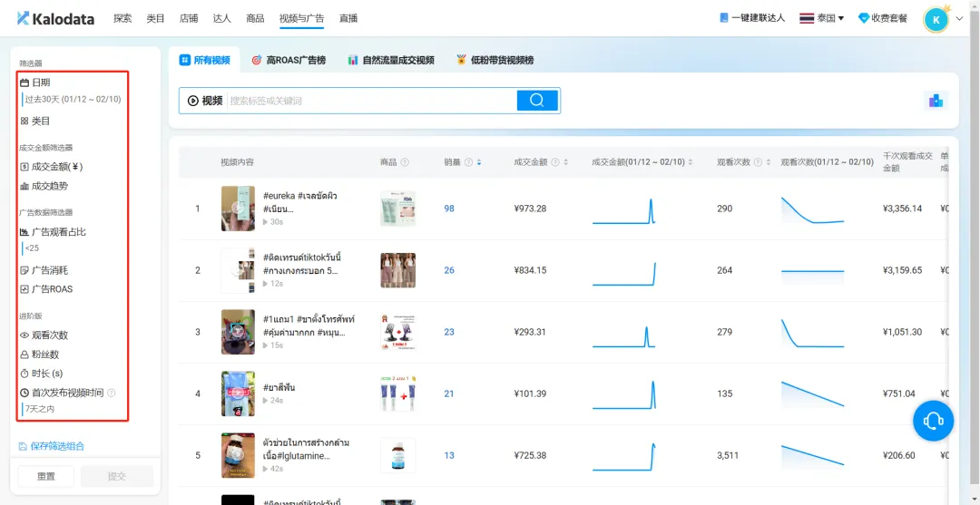Expand the 日期 filter
This screenshot has width=980, height=505.
click(x=35, y=83)
